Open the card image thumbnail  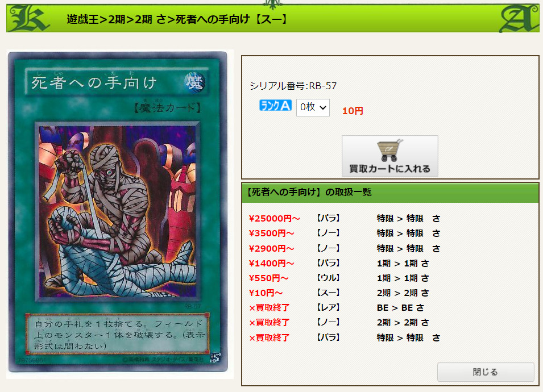click(118, 212)
